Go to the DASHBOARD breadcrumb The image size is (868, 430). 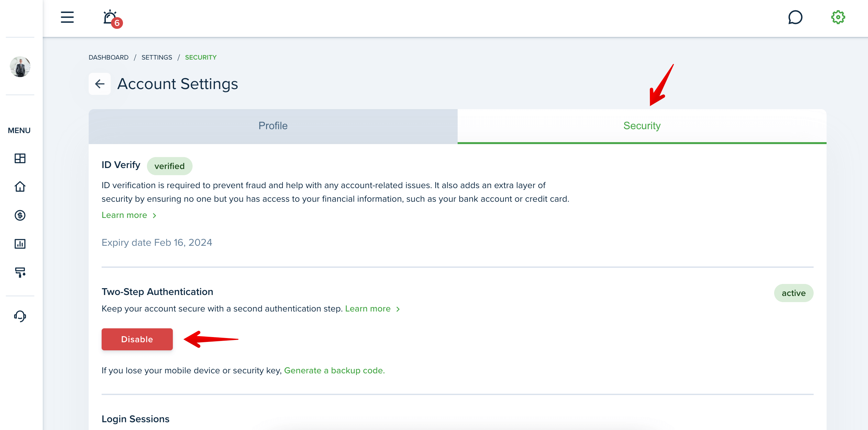(108, 57)
